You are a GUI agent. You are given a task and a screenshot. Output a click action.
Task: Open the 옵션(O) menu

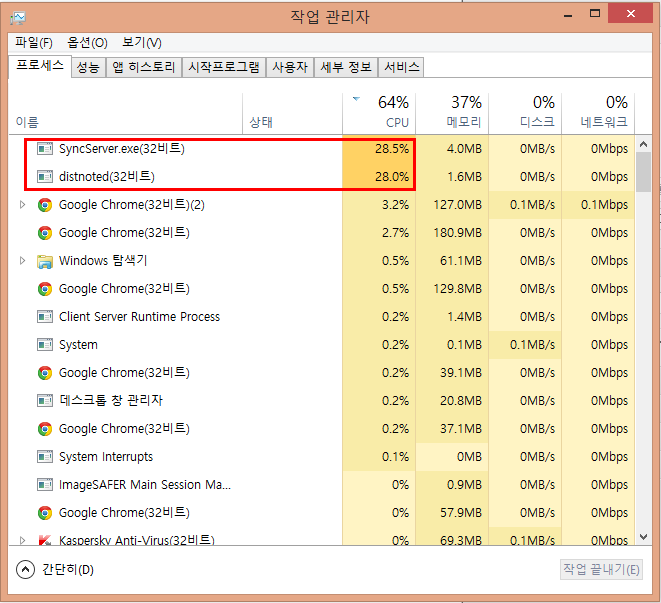[87, 43]
